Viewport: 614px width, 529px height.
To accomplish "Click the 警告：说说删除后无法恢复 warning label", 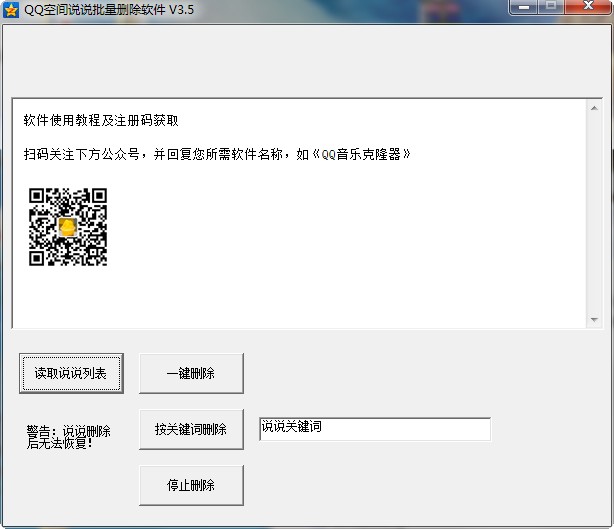I will (x=68, y=437).
